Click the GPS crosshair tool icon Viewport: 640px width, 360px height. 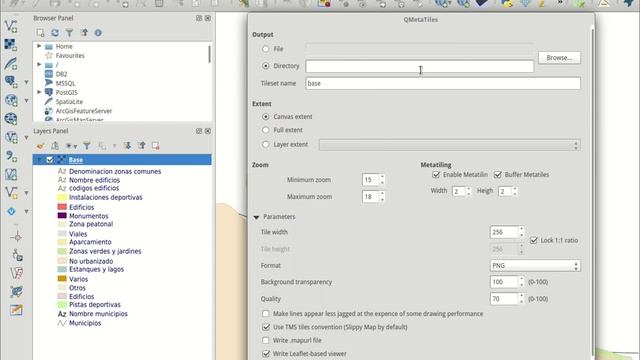(16, 237)
